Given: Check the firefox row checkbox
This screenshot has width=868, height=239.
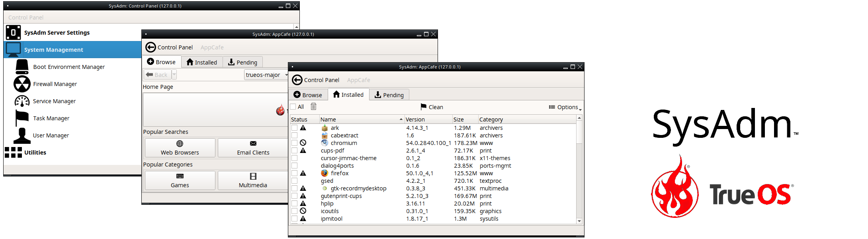Looking at the screenshot, I should pos(294,173).
